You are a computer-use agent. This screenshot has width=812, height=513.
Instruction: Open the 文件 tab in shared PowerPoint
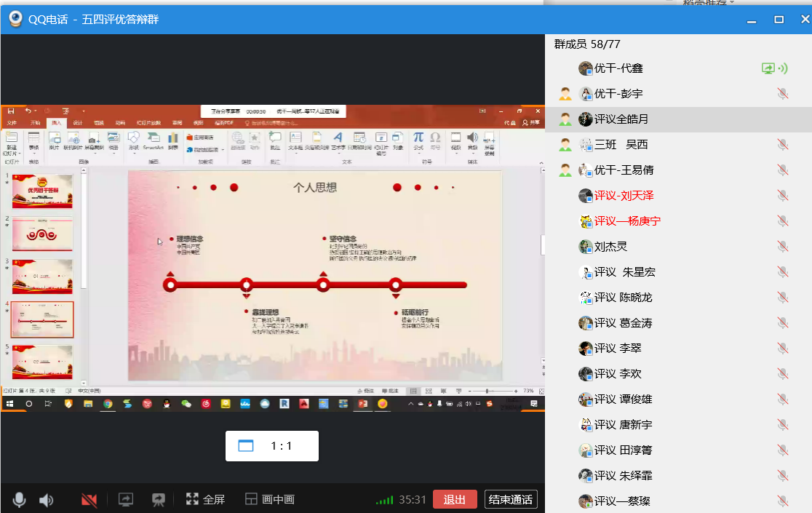tap(12, 123)
